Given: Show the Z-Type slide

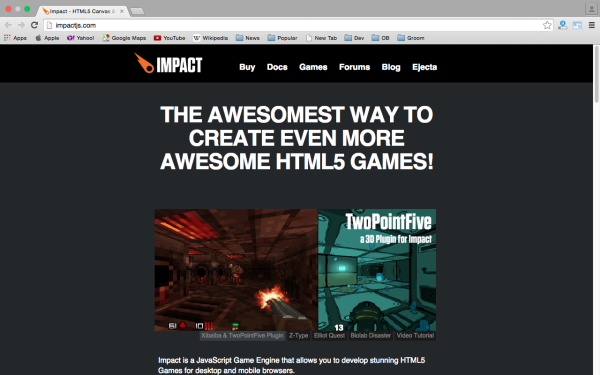Looking at the screenshot, I should 298,336.
